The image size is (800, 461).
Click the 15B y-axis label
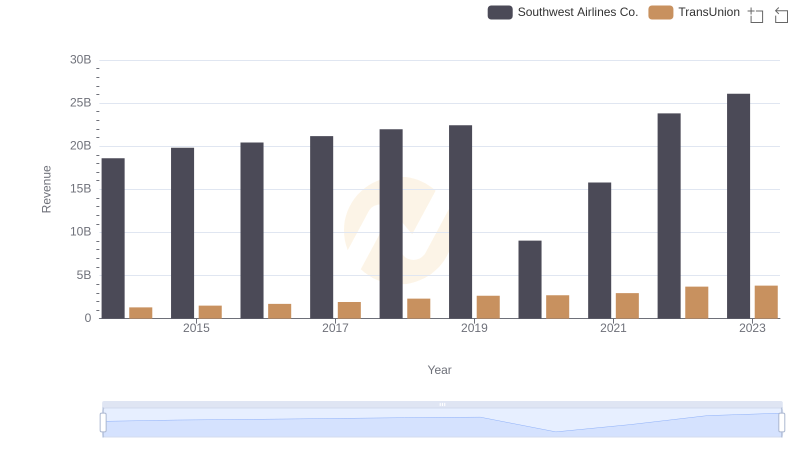[x=81, y=189]
